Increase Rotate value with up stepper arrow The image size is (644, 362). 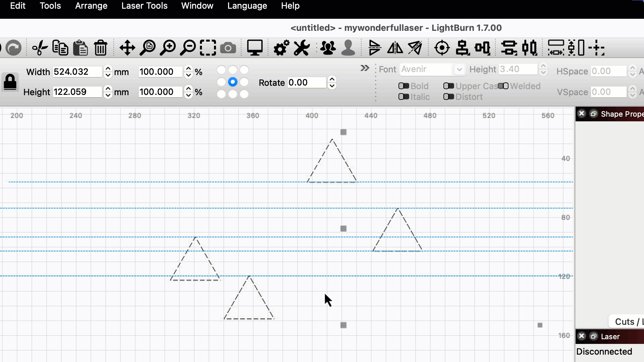332,79
